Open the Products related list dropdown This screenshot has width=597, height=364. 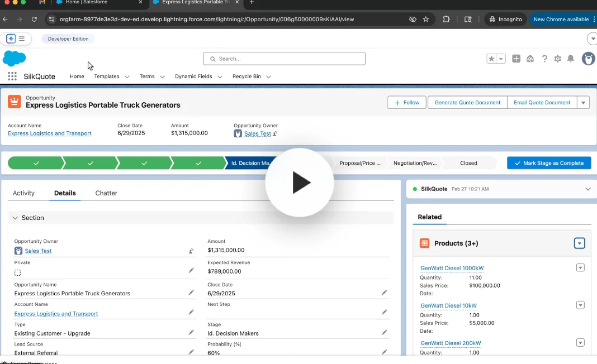coord(580,243)
